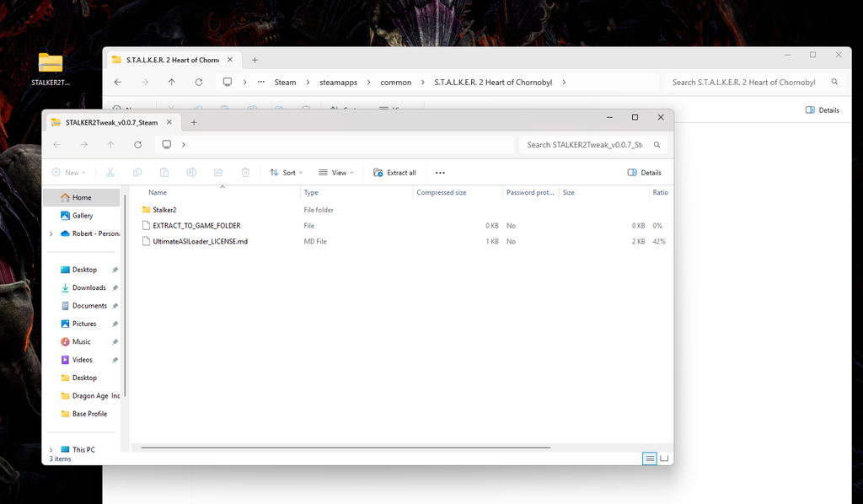This screenshot has width=863, height=504.
Task: Click the Copy icon in front window toolbar
Action: (137, 173)
